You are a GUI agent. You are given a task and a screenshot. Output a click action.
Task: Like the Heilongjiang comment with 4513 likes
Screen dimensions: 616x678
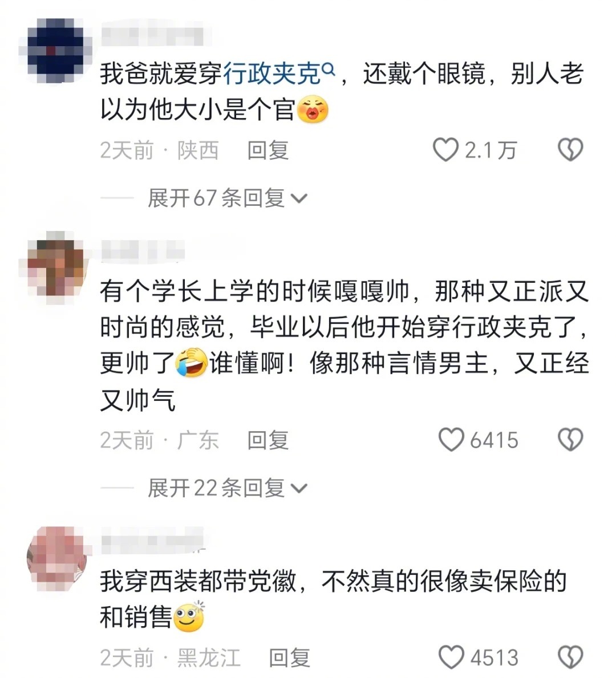pyautogui.click(x=451, y=657)
